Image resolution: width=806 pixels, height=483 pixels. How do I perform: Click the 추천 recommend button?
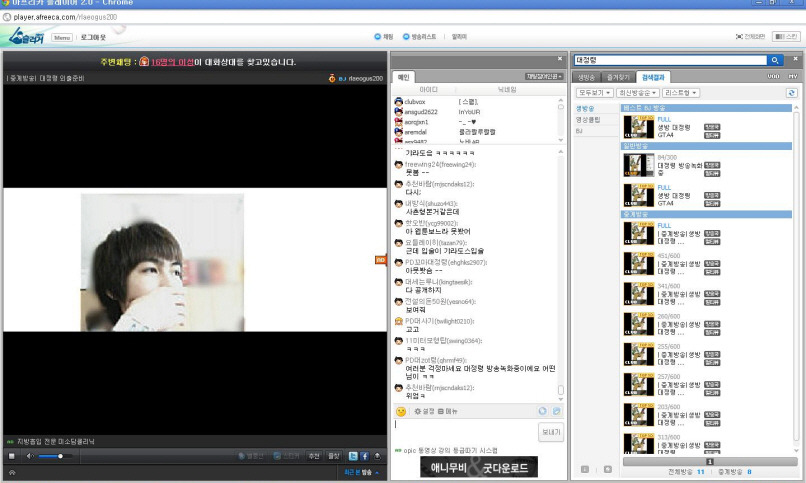pyautogui.click(x=314, y=456)
